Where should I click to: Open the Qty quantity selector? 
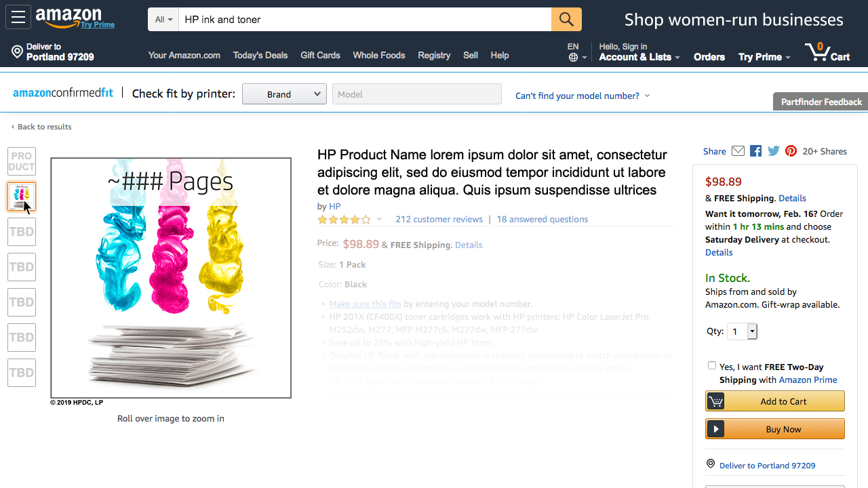[742, 331]
